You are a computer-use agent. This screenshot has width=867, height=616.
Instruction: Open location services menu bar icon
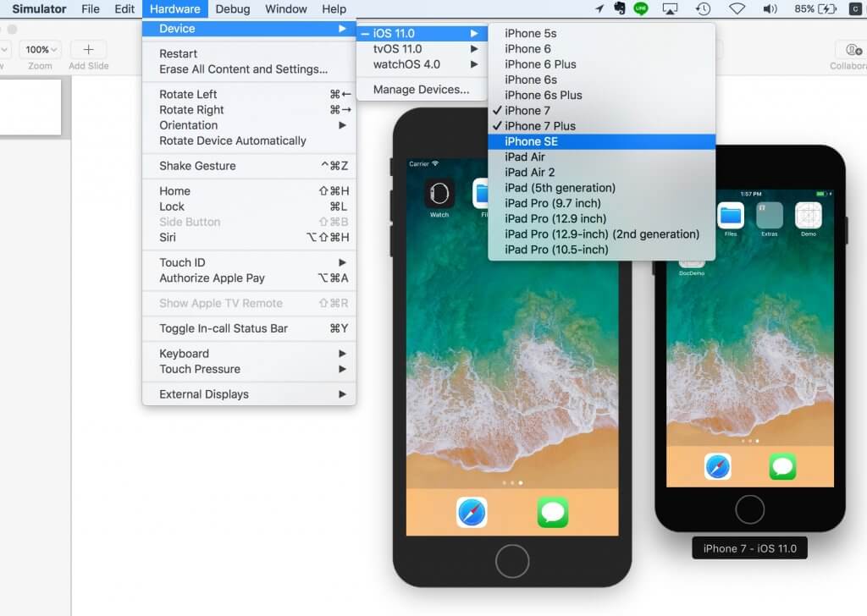pyautogui.click(x=599, y=8)
